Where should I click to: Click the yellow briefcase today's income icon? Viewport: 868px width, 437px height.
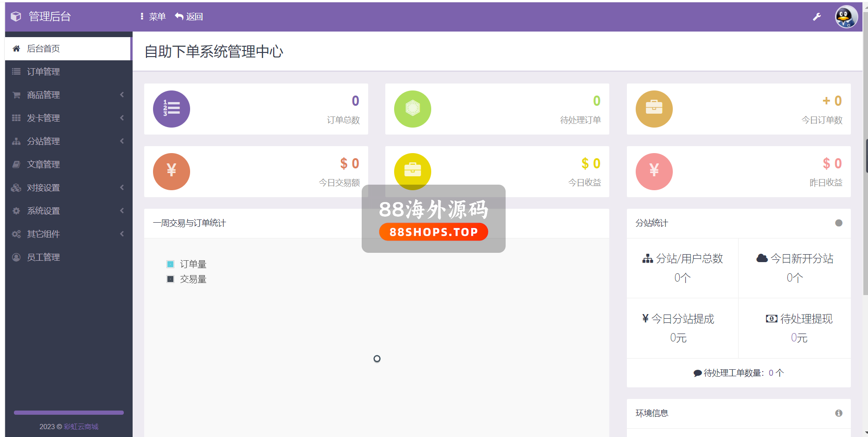pos(413,171)
